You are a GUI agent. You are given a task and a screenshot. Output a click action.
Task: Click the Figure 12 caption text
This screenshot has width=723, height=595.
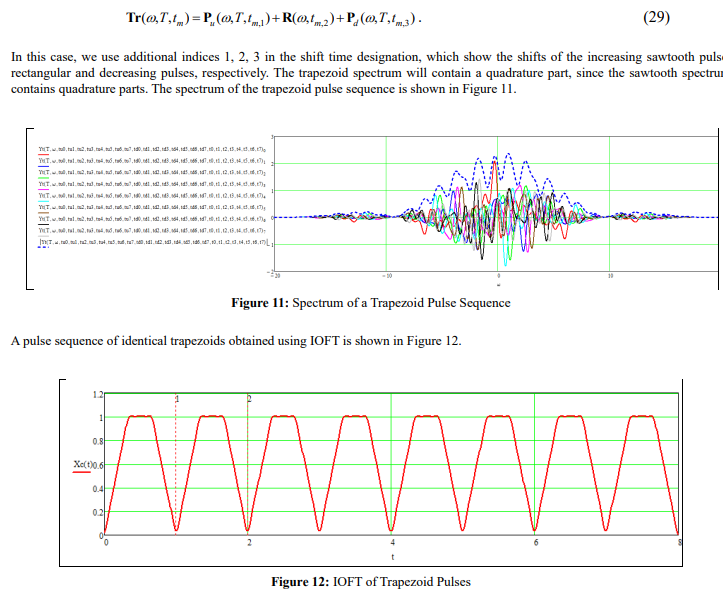370,582
